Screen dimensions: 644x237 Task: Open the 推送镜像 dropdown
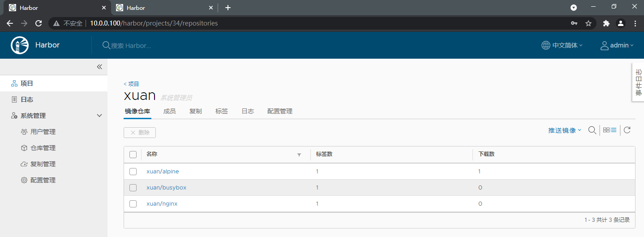tap(565, 130)
